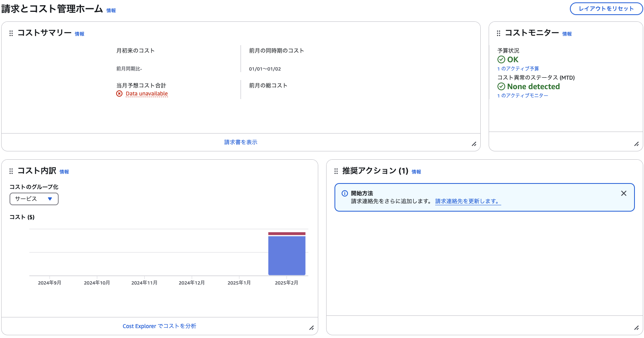Screen dimensions: 644x338
Task: Click drag handle of コスト内訳 widget
Action: (11, 171)
